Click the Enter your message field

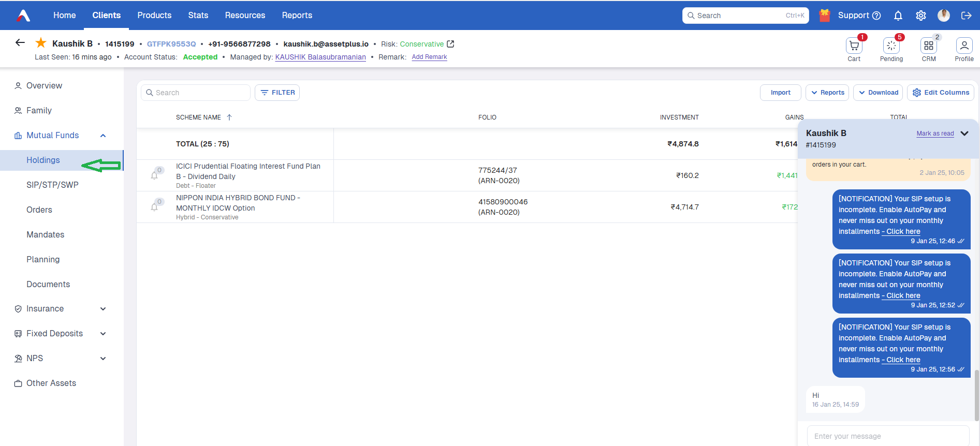point(888,436)
